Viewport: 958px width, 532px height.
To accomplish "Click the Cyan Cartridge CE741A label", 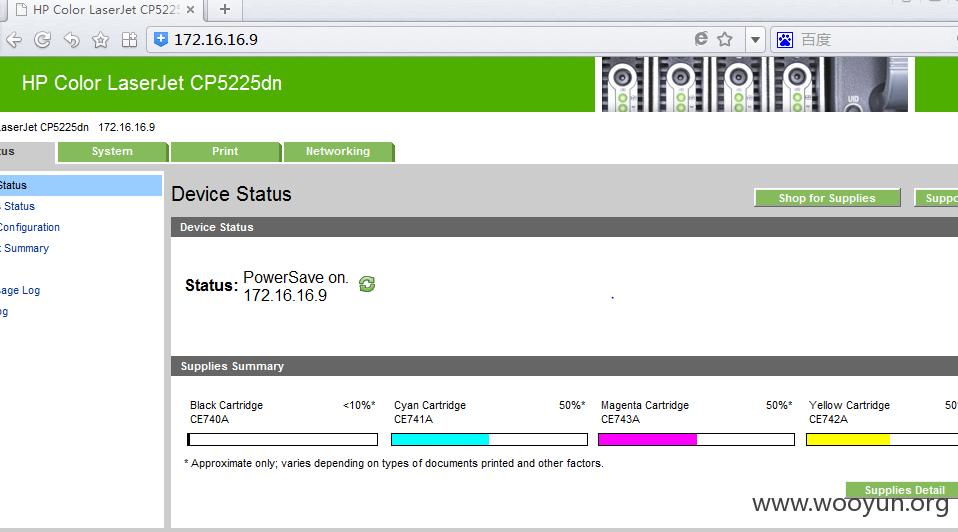I will [430, 412].
